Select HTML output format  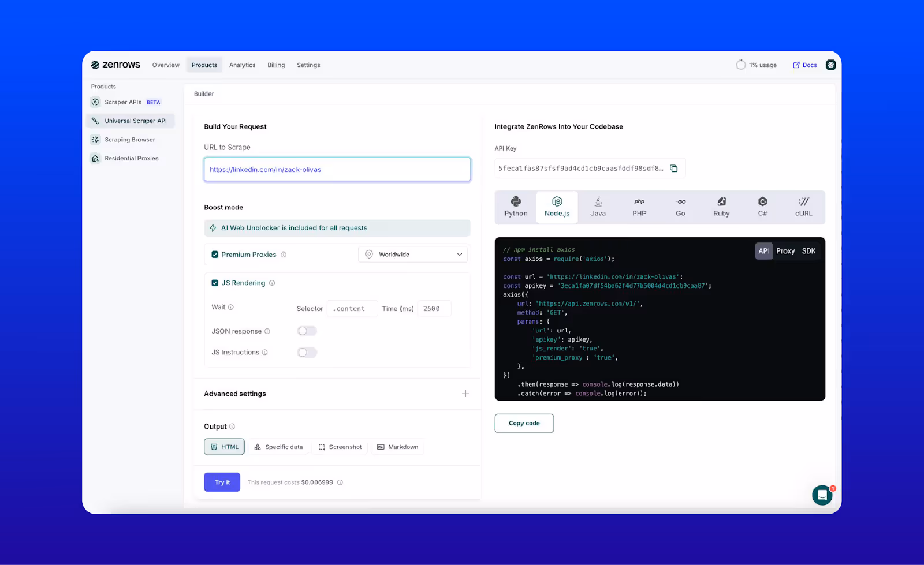pyautogui.click(x=224, y=447)
